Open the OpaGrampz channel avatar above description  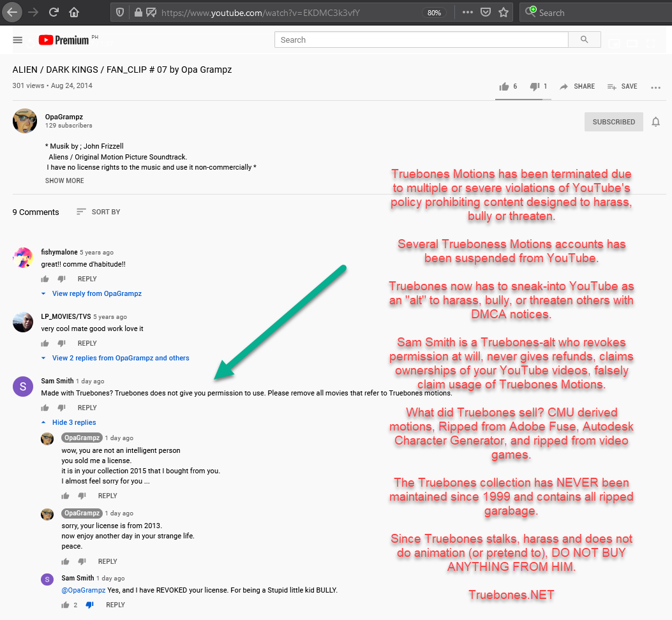point(25,121)
